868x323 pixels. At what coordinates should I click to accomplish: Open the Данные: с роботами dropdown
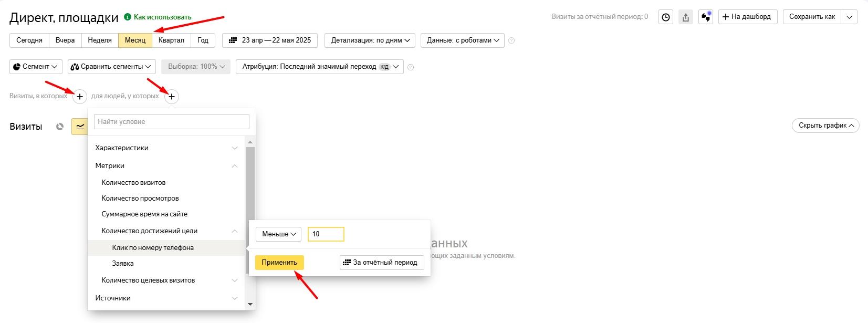pos(463,40)
